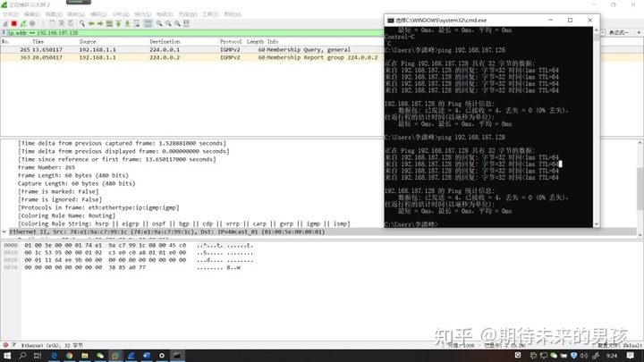Switch to the cmd taskbar button
Screen dimensions: 644x362
click(177, 356)
